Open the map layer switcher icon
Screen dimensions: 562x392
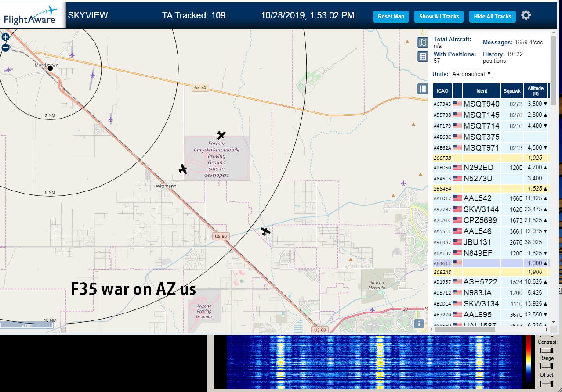click(x=422, y=43)
